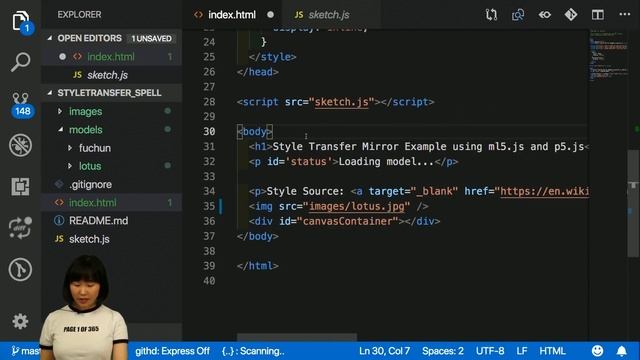Click the git branch indicator in the status bar
This screenshot has height=360, width=640.
coord(25,351)
